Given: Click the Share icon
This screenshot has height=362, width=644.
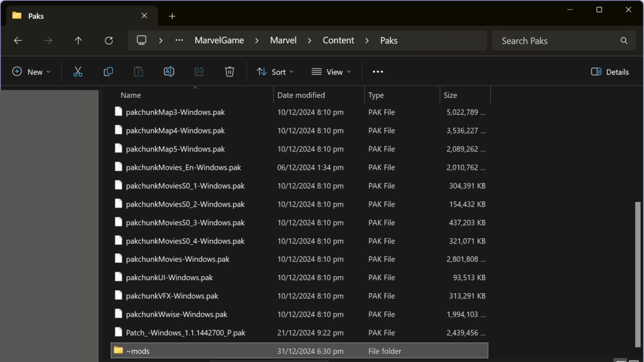Looking at the screenshot, I should [199, 71].
